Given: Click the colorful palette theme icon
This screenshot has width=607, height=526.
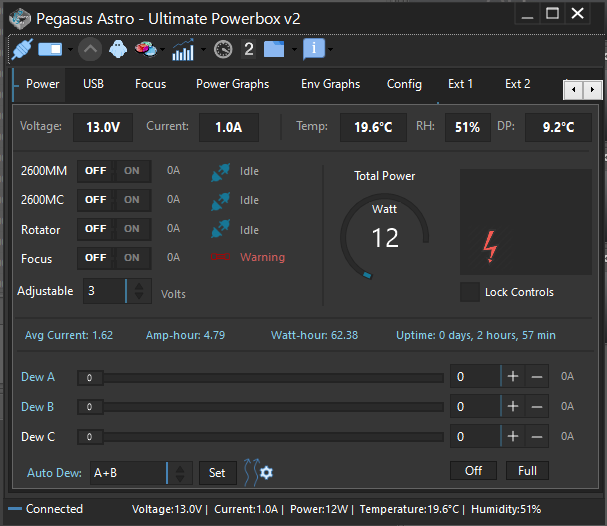Looking at the screenshot, I should [146, 49].
